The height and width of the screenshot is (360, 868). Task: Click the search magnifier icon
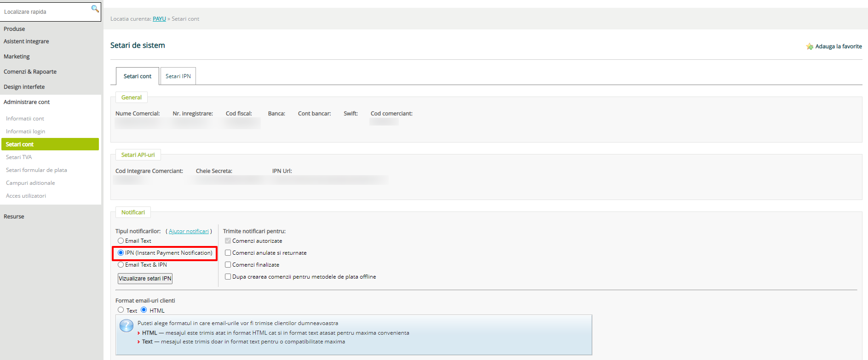95,9
